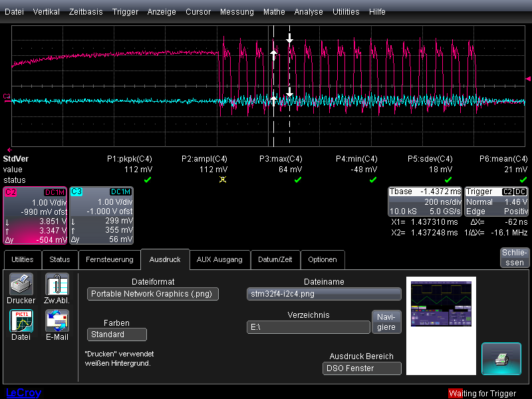Click the trigger level arrow at right edge
The width and height of the screenshot is (532, 399).
click(528, 78)
